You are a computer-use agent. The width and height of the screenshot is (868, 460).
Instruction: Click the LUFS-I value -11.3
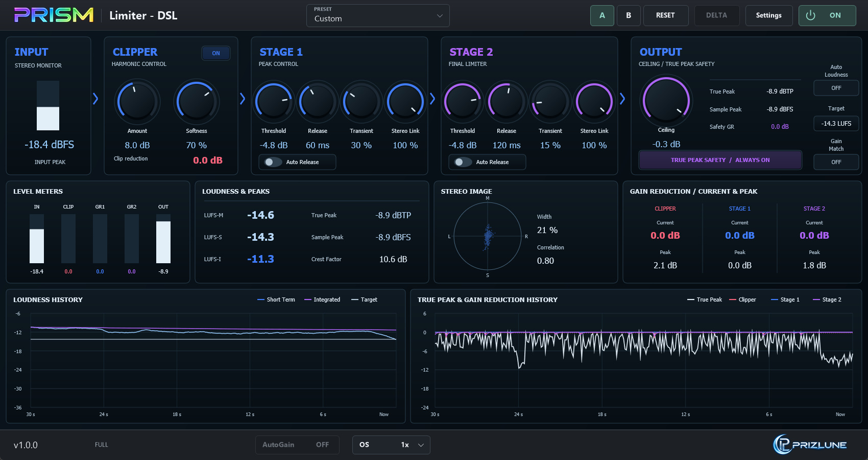tap(260, 259)
